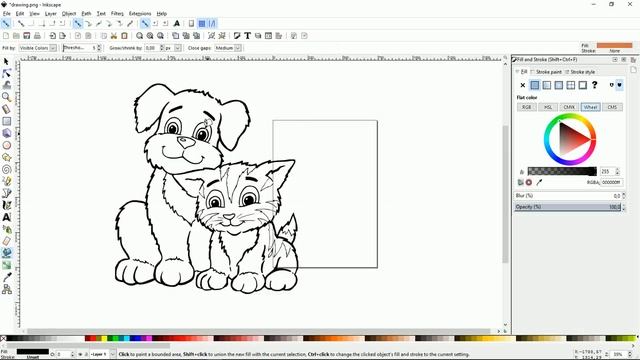Select the 3D Box tool
The height and width of the screenshot is (360, 640).
6,133
